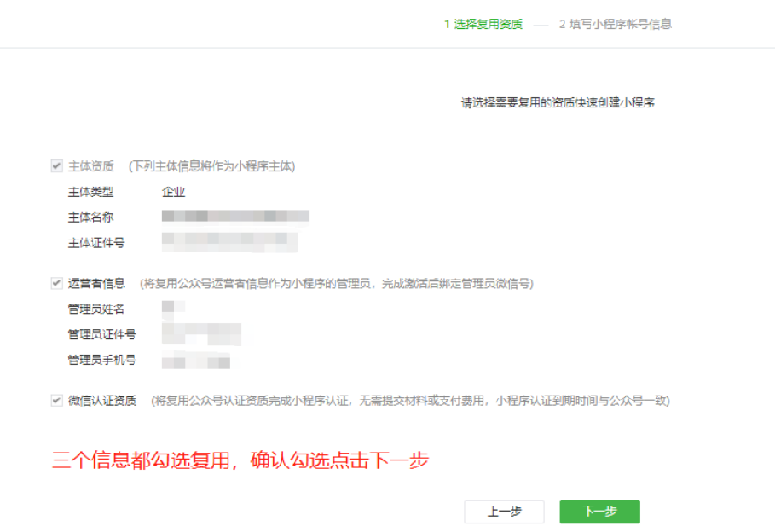The image size is (775, 532).
Task: Switch to step 2 填写小程序帐号信息
Action: pos(615,24)
